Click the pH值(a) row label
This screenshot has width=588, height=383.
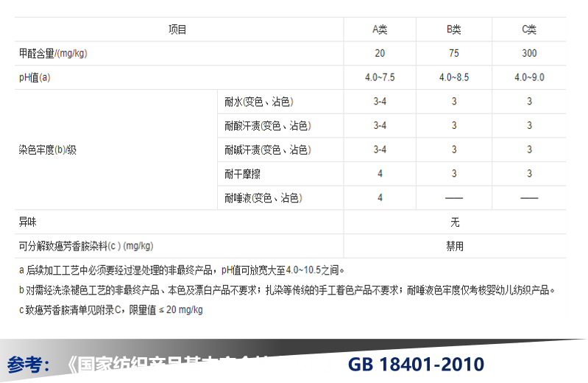[x=35, y=77]
